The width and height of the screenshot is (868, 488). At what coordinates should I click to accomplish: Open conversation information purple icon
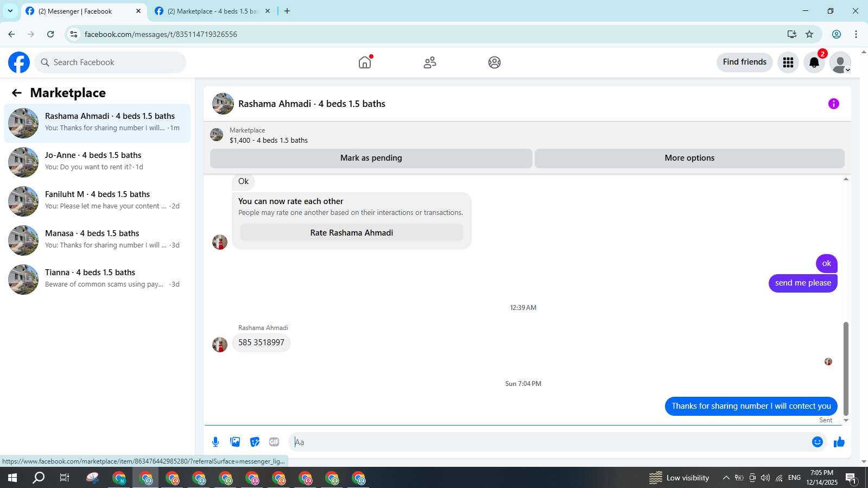coord(834,104)
